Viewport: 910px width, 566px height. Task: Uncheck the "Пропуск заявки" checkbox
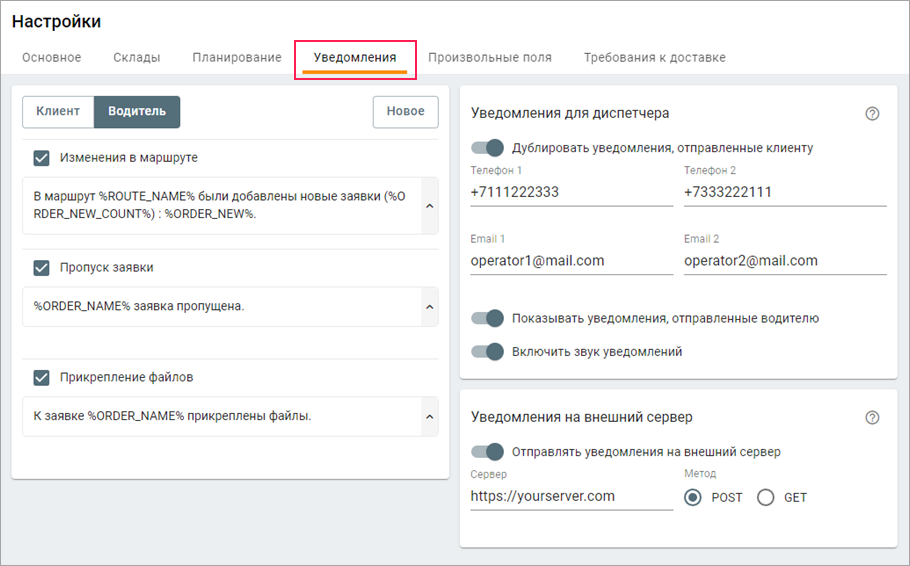pyautogui.click(x=41, y=268)
